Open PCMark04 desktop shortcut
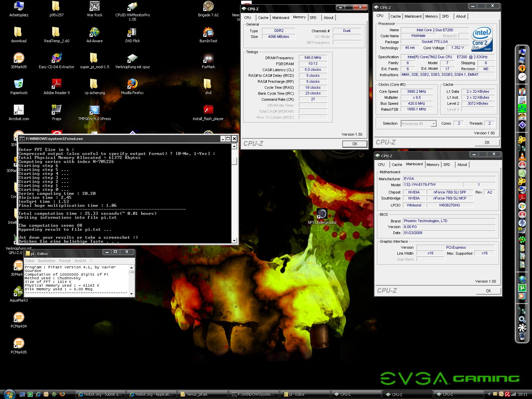The height and width of the screenshot is (399, 532). [19, 320]
